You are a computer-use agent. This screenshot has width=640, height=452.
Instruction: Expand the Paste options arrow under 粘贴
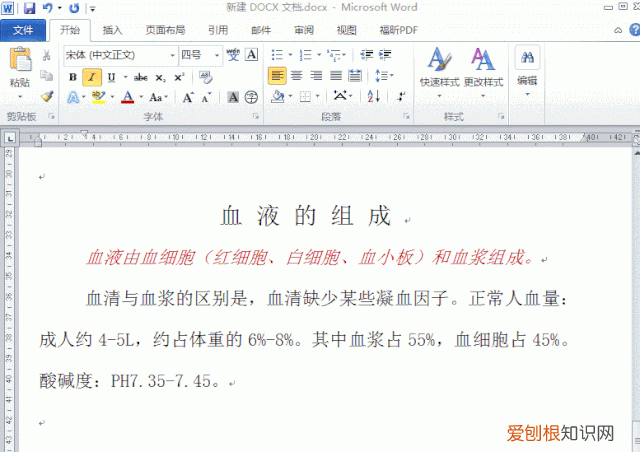(x=20, y=97)
